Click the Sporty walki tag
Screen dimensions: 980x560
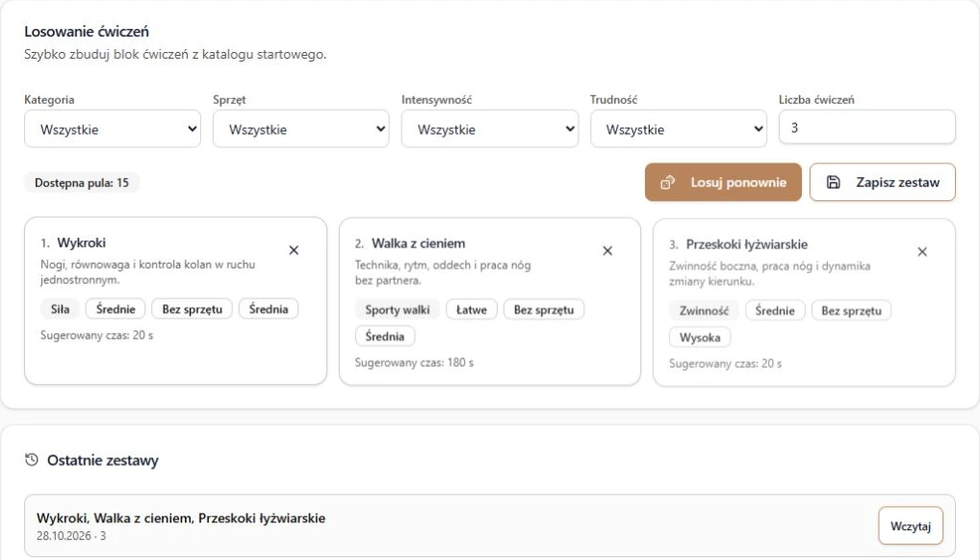tap(398, 310)
